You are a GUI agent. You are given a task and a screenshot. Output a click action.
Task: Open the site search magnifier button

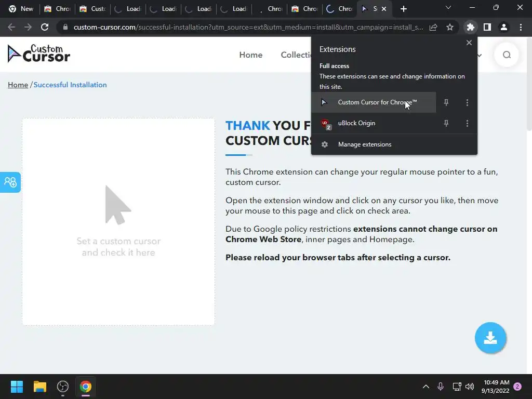(x=507, y=55)
